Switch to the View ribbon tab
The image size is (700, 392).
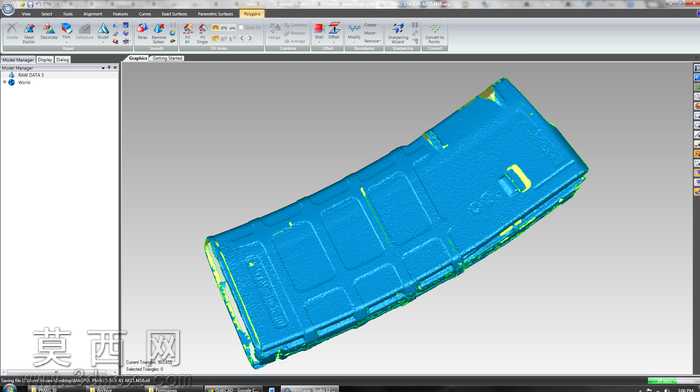click(x=26, y=14)
